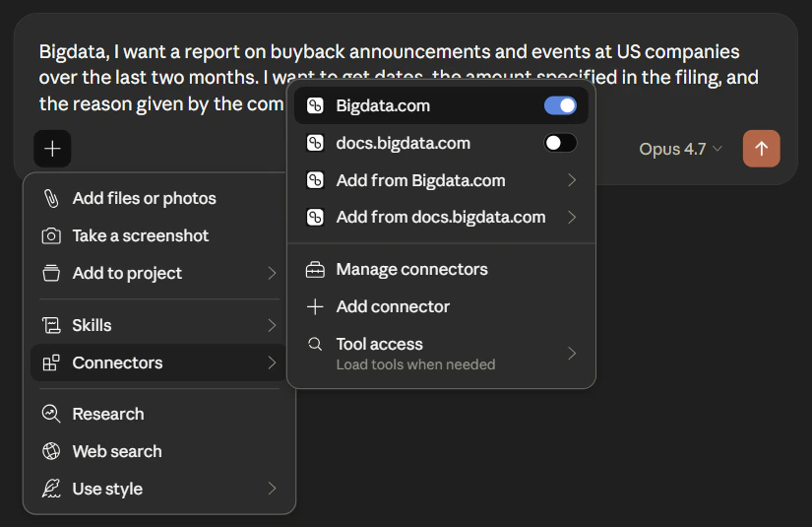The height and width of the screenshot is (527, 812).
Task: Expand the Connectors submenu arrow
Action: 272,362
